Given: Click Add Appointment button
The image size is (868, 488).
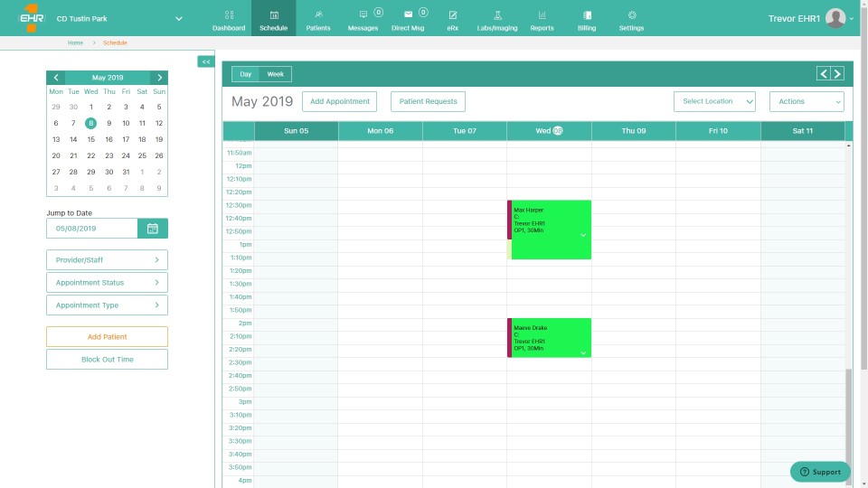Looking at the screenshot, I should coord(339,101).
